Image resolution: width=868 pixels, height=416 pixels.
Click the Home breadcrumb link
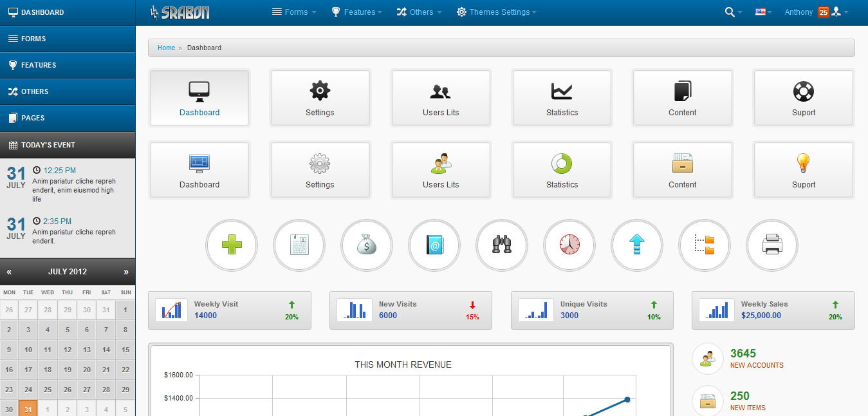click(166, 48)
